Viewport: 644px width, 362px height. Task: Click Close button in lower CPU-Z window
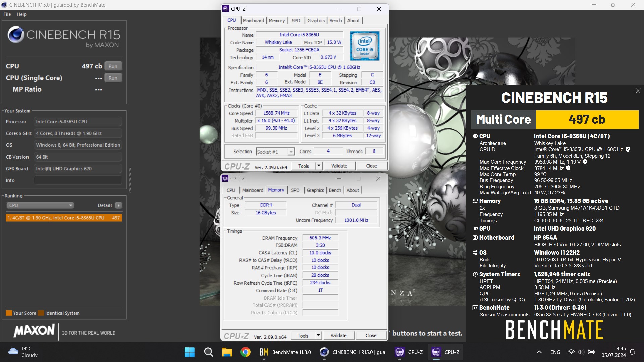pos(371,335)
